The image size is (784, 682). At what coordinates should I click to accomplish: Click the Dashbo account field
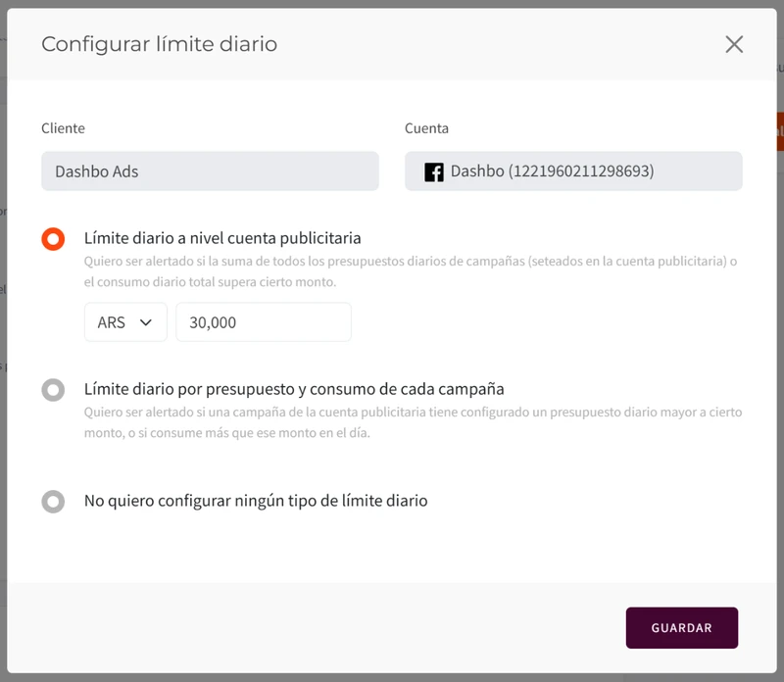(x=573, y=171)
